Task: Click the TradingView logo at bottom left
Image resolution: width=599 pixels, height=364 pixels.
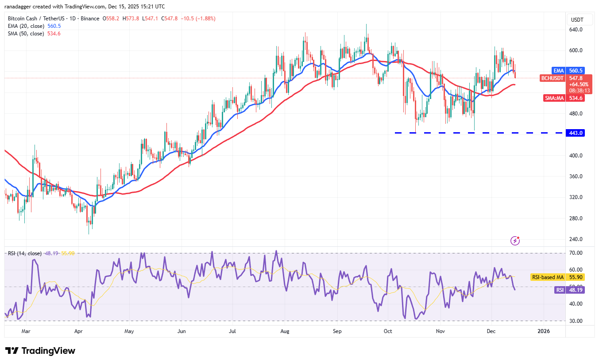Action: click(39, 351)
